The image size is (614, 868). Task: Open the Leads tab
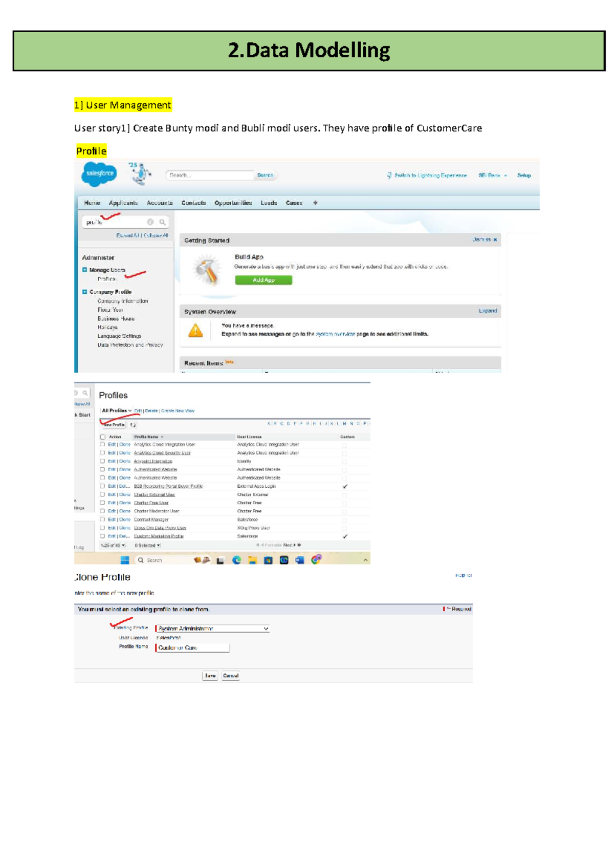pyautogui.click(x=269, y=203)
